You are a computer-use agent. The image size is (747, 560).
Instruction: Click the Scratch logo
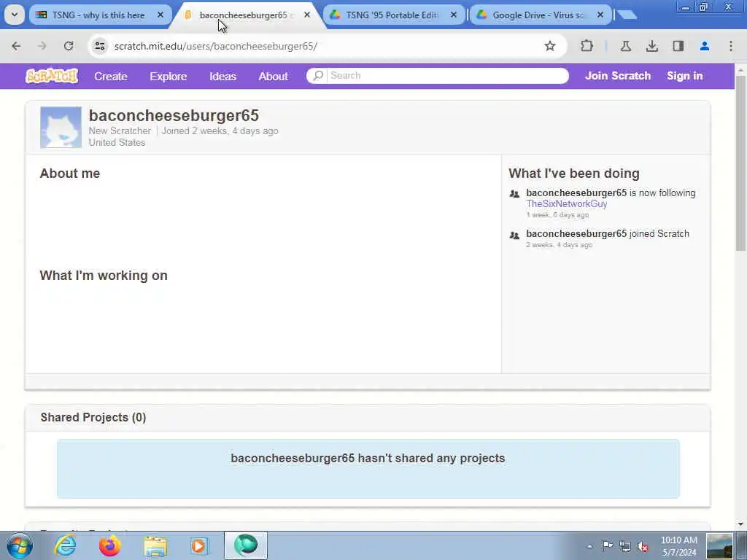52,76
